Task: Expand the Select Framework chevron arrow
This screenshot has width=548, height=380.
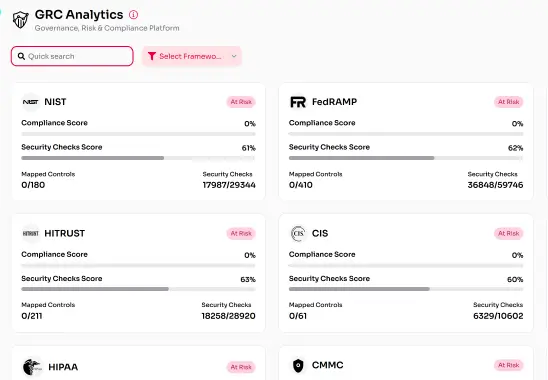Action: [x=234, y=56]
